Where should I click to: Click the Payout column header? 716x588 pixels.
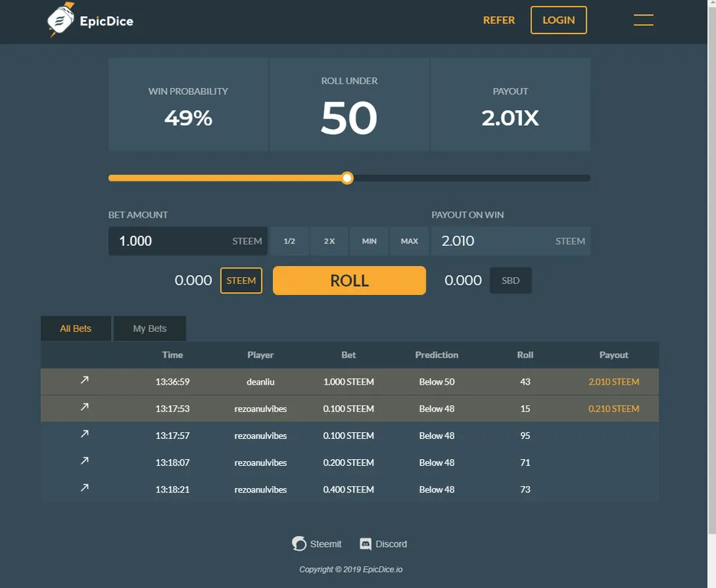(614, 355)
